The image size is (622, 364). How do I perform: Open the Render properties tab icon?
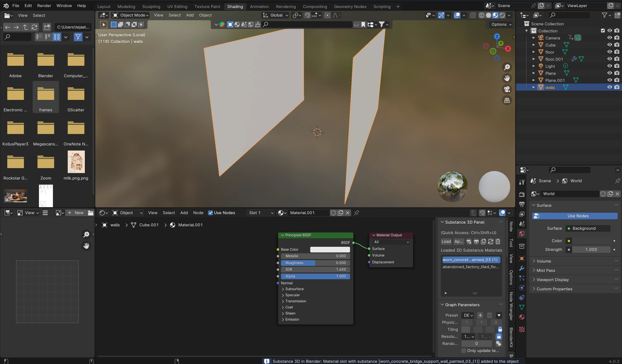coord(522,194)
